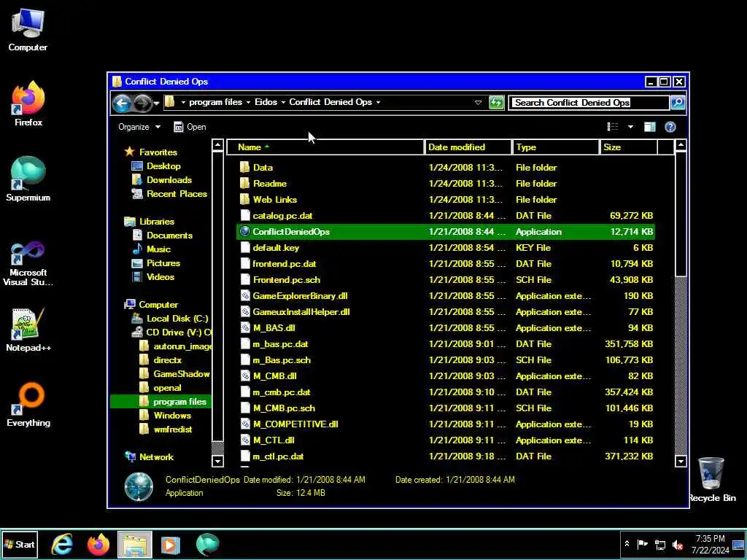Click the Start button
Viewport: 747px width, 560px height.
coord(19,544)
